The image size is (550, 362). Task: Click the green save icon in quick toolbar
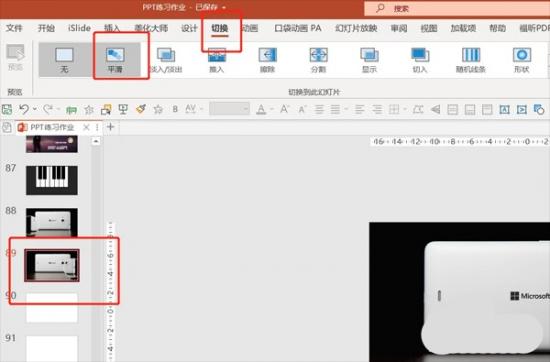[x=7, y=109]
